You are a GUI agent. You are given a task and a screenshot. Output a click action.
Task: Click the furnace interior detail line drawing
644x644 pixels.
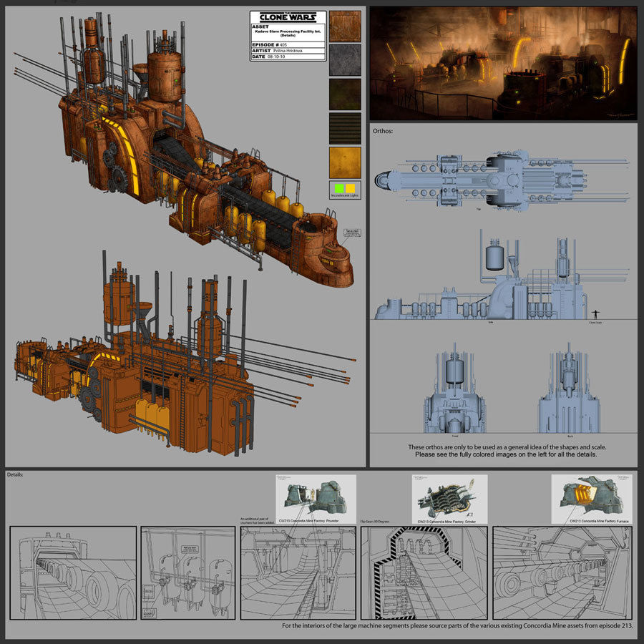(562, 573)
